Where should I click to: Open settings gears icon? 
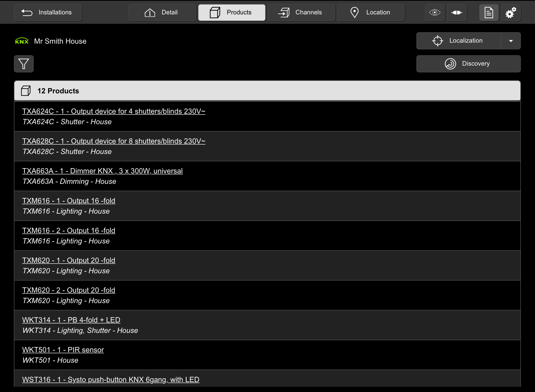click(511, 12)
